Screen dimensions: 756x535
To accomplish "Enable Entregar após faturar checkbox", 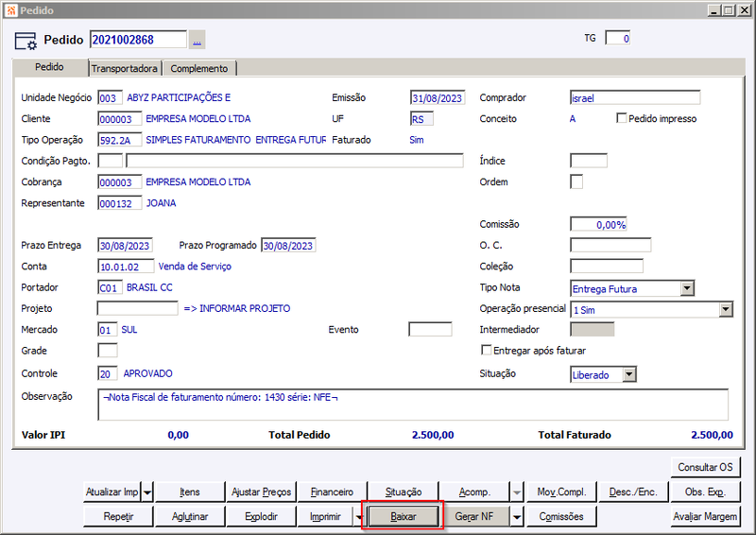I will (x=487, y=351).
